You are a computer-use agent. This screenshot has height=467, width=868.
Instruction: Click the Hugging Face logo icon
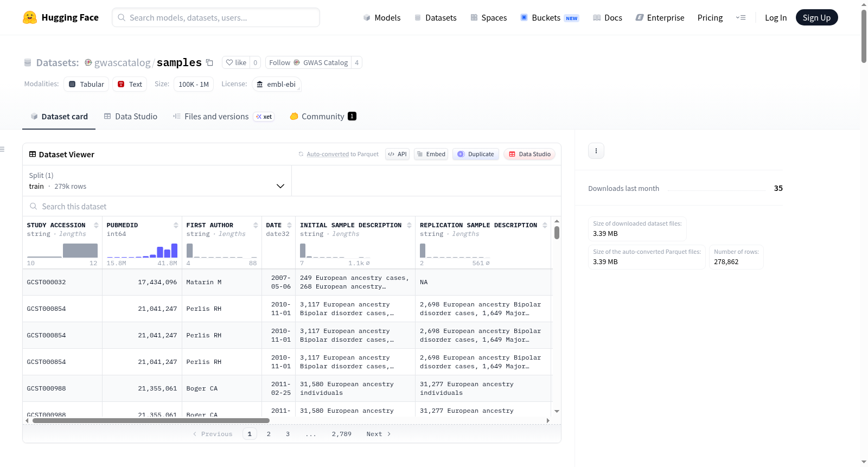(x=30, y=17)
